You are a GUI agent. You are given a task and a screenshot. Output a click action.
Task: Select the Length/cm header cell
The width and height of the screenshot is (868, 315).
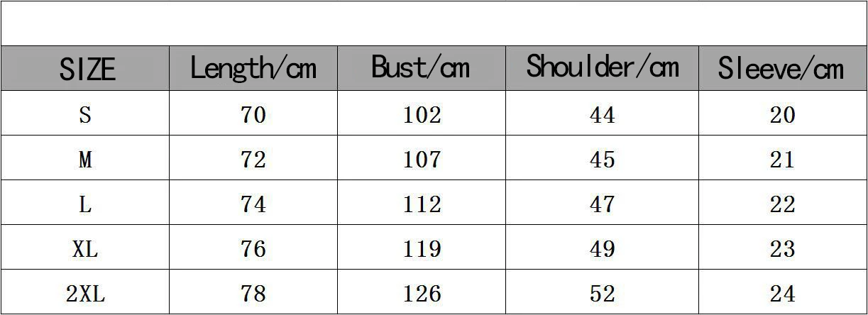click(x=253, y=69)
